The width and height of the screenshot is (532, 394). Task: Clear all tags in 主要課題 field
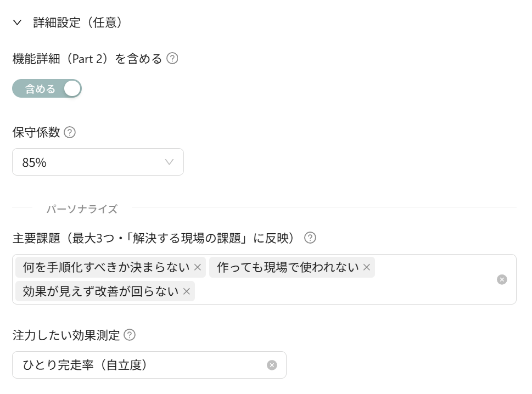click(502, 279)
